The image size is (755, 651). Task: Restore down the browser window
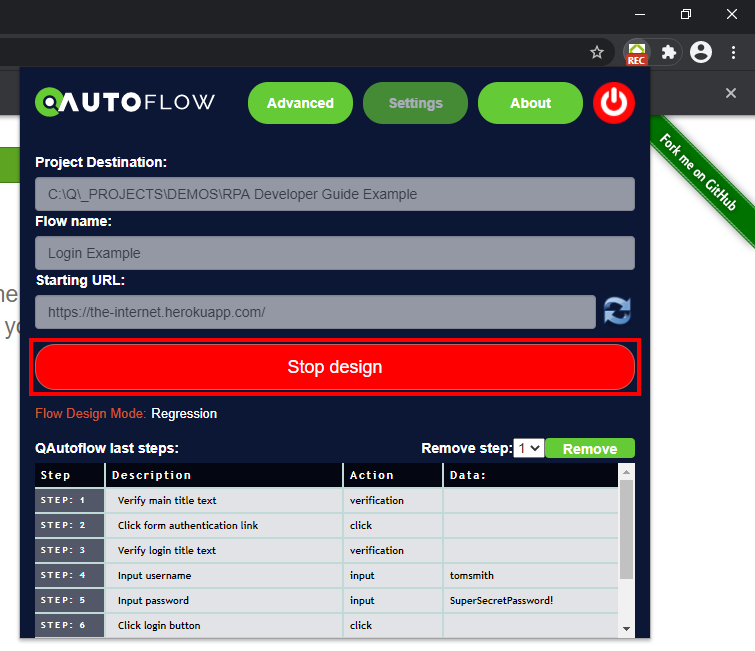click(686, 14)
